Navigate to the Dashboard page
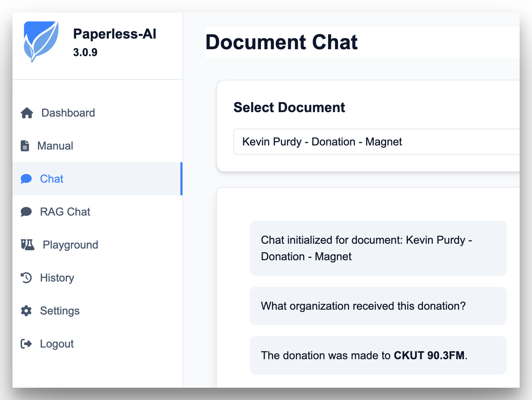 point(68,113)
